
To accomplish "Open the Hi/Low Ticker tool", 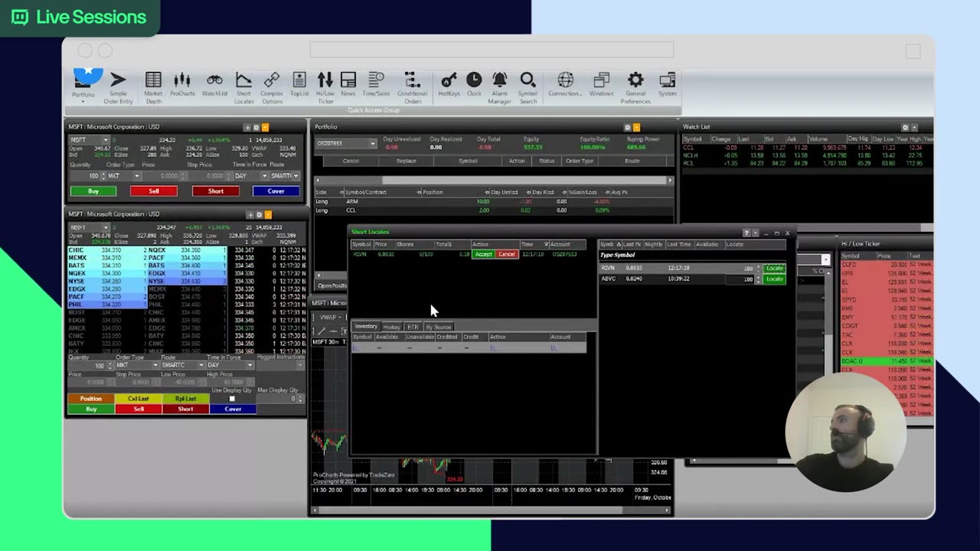I will coord(325,87).
